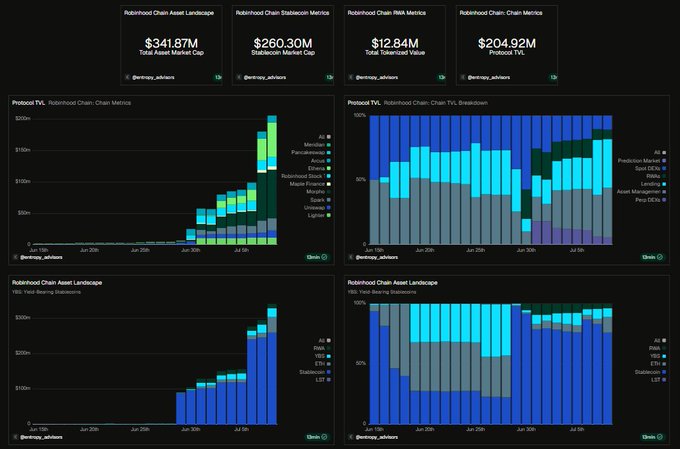
Task: Toggle ETH in the percentage Asset Landscape legend
Action: [658, 364]
